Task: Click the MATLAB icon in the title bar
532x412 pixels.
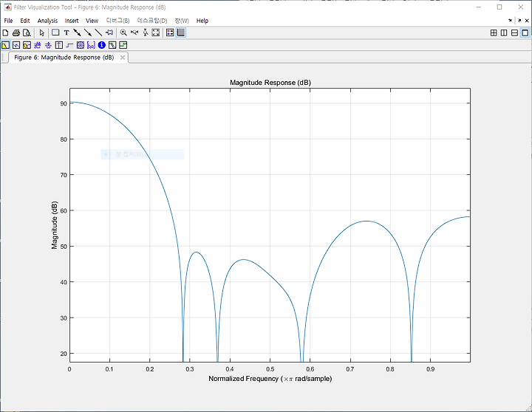Action: pyautogui.click(x=7, y=7)
